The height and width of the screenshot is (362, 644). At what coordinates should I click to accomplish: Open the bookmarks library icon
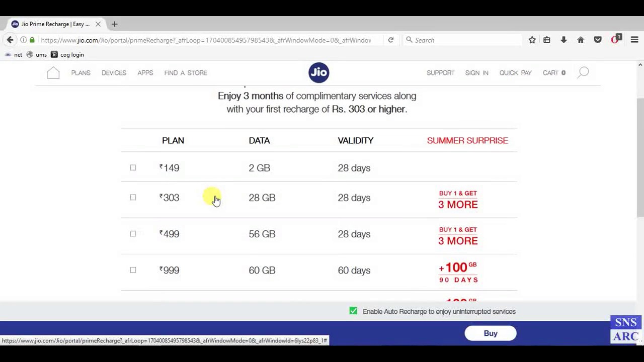(547, 40)
